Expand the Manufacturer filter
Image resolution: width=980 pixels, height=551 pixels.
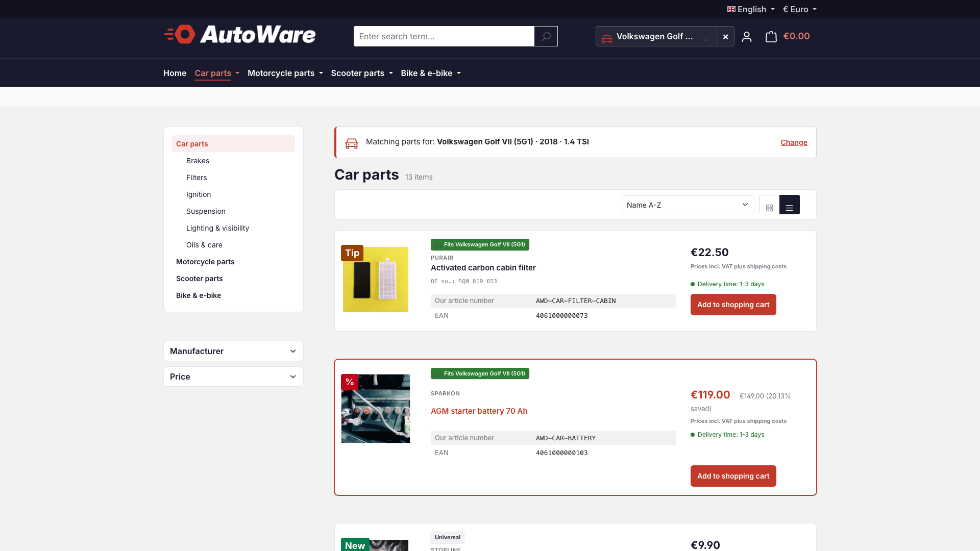233,351
